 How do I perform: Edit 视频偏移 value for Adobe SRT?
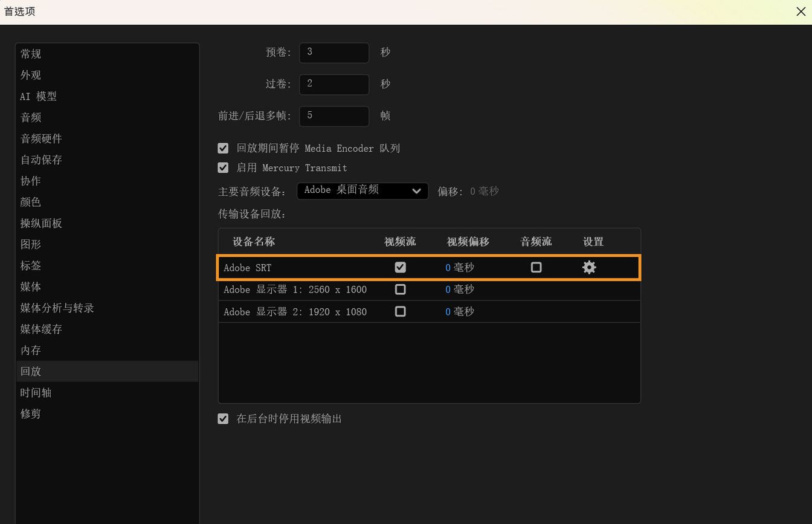(459, 267)
